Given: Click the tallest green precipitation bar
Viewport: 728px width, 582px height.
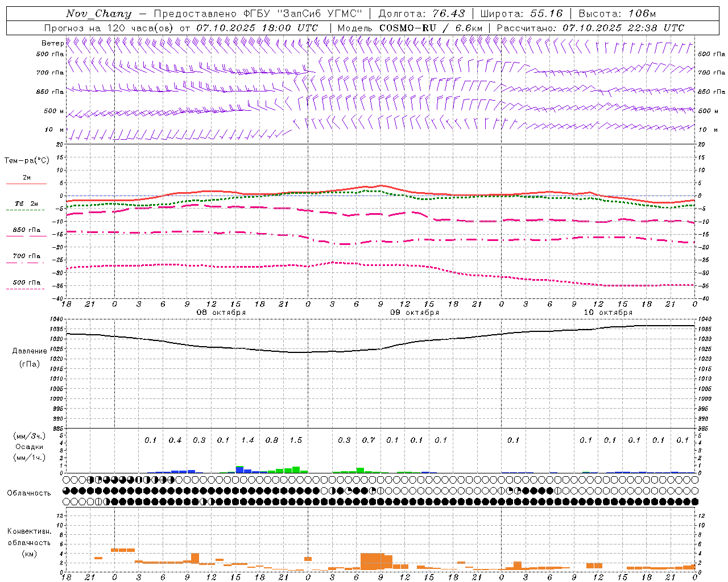Looking at the screenshot, I should [296, 470].
